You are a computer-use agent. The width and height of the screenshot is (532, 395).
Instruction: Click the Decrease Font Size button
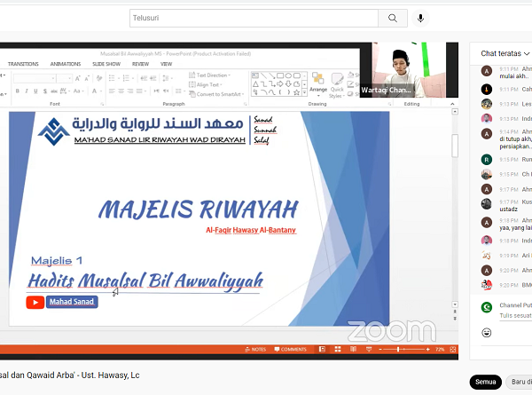[87, 79]
